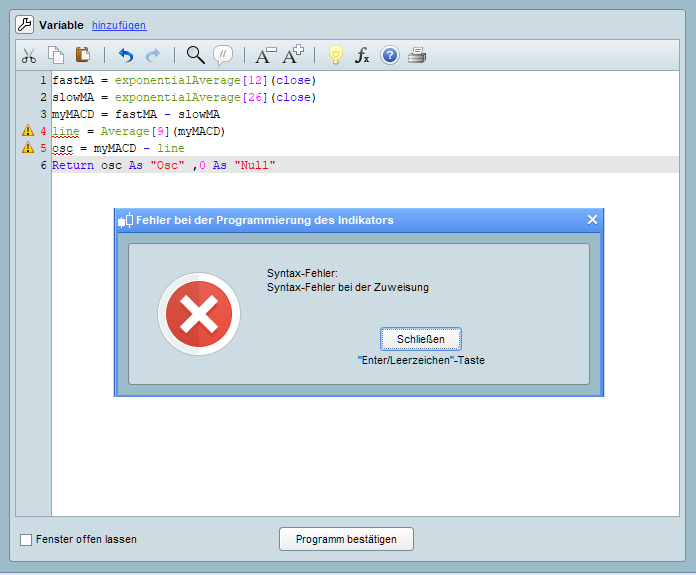This screenshot has height=575, width=696.
Task: Click code line 2 slowMA assignment
Action: [x=184, y=97]
